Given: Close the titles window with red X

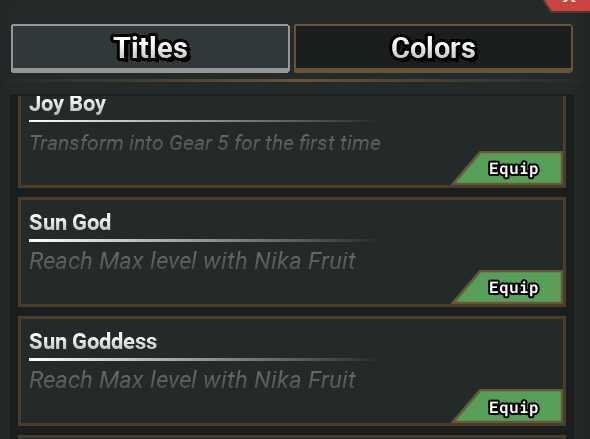Looking at the screenshot, I should click(569, 5).
